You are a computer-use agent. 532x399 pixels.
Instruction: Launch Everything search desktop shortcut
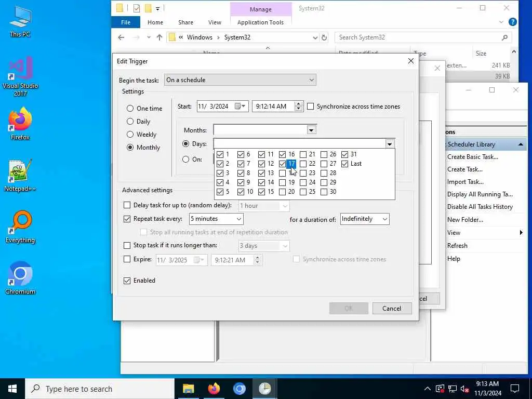[20, 227]
